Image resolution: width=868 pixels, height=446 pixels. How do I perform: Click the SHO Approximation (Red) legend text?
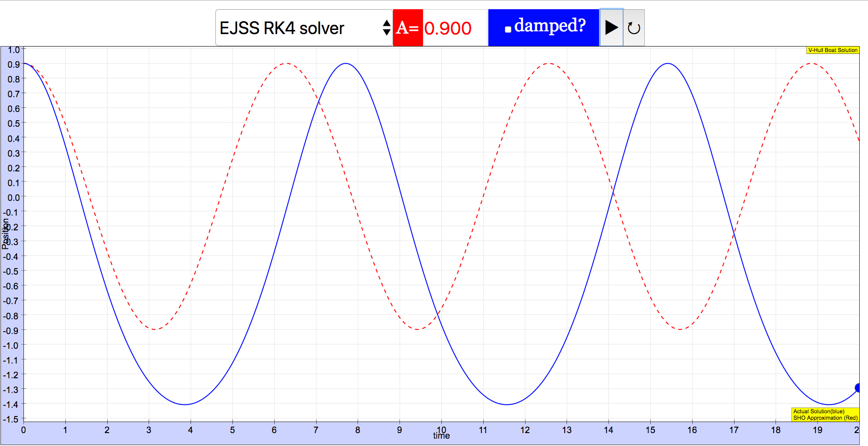pos(825,418)
